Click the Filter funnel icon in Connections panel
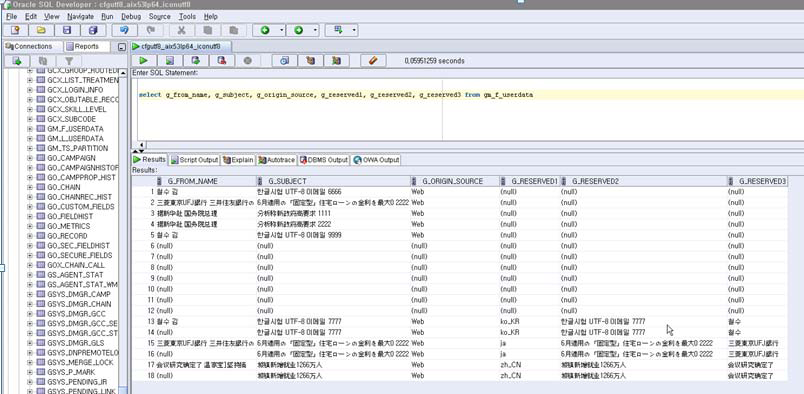804x394 pixels. [x=69, y=61]
